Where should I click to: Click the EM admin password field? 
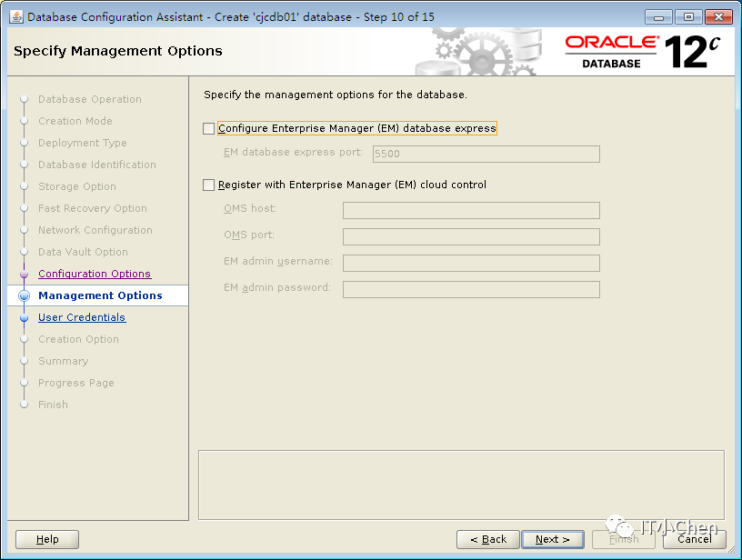471,289
